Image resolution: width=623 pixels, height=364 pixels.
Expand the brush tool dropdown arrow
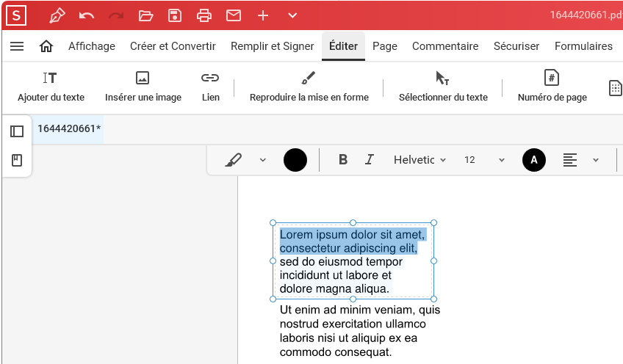click(262, 160)
